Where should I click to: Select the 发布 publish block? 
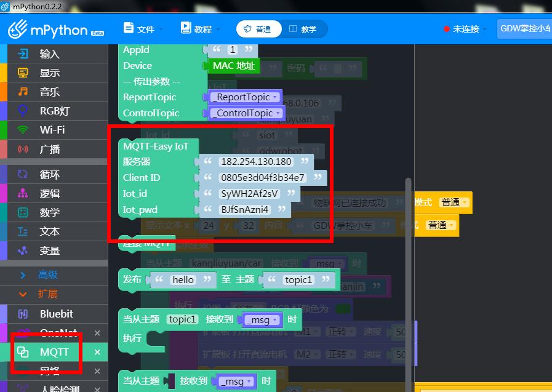coord(132,280)
